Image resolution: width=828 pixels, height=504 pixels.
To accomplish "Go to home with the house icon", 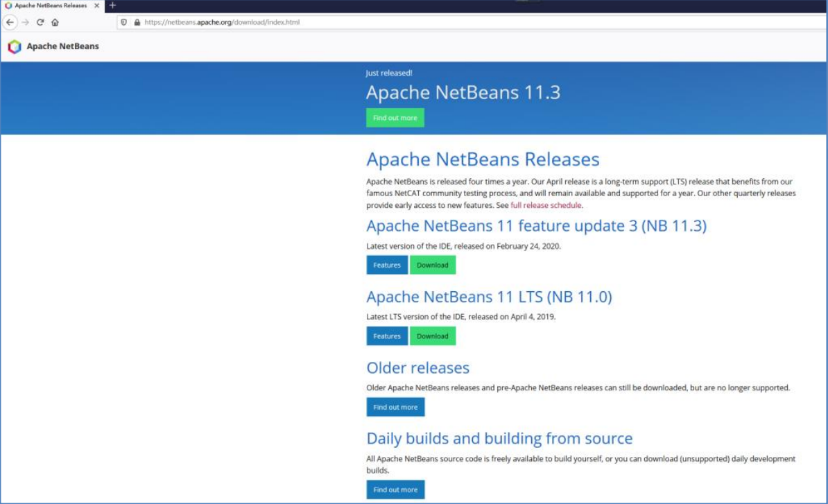I will pyautogui.click(x=55, y=22).
